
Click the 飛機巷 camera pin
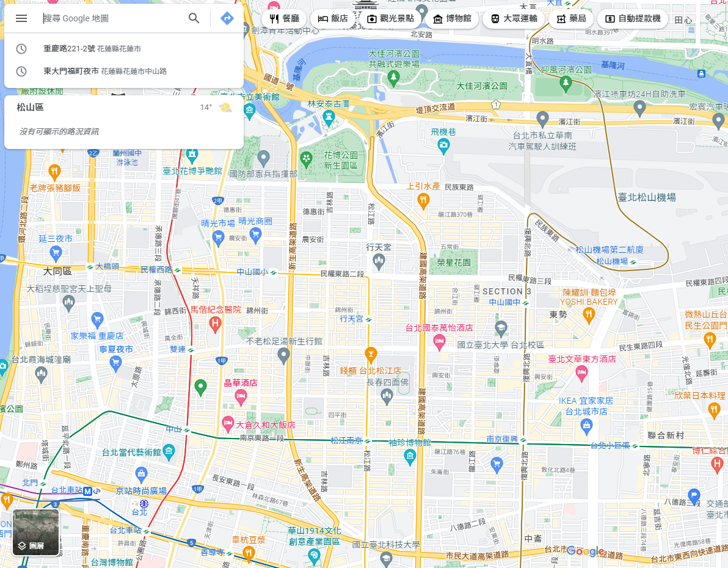pyautogui.click(x=443, y=146)
